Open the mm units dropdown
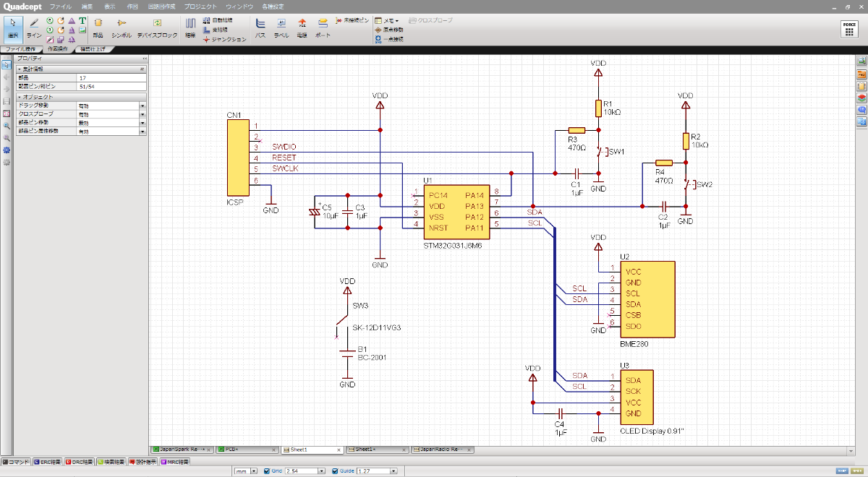868x477 pixels. [x=254, y=471]
